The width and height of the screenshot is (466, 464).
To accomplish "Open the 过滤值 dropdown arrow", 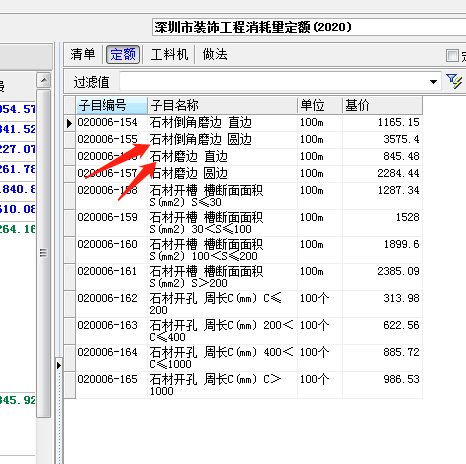I will (x=433, y=82).
